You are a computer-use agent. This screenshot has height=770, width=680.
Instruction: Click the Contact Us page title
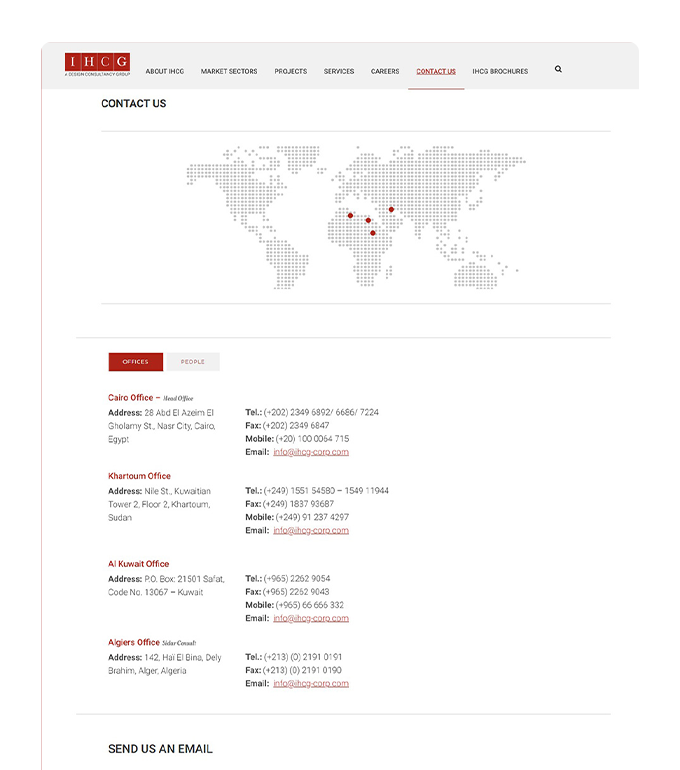point(134,104)
